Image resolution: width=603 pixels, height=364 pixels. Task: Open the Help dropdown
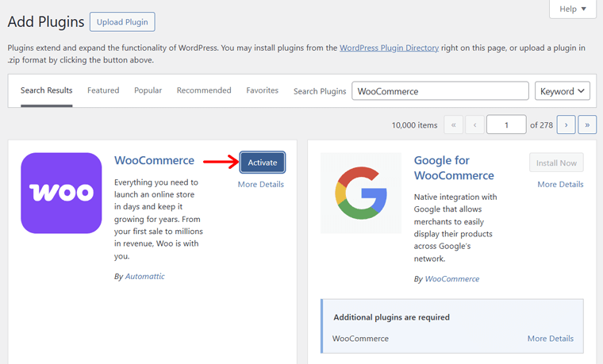point(573,9)
